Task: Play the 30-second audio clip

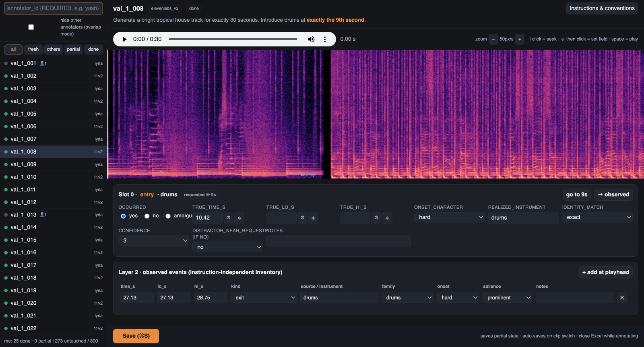Action: click(x=124, y=39)
